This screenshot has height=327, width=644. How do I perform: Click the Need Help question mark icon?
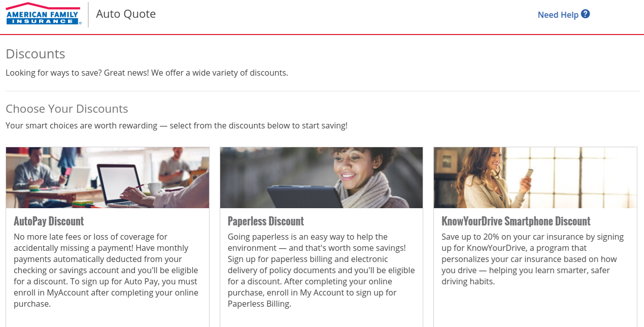click(x=585, y=14)
